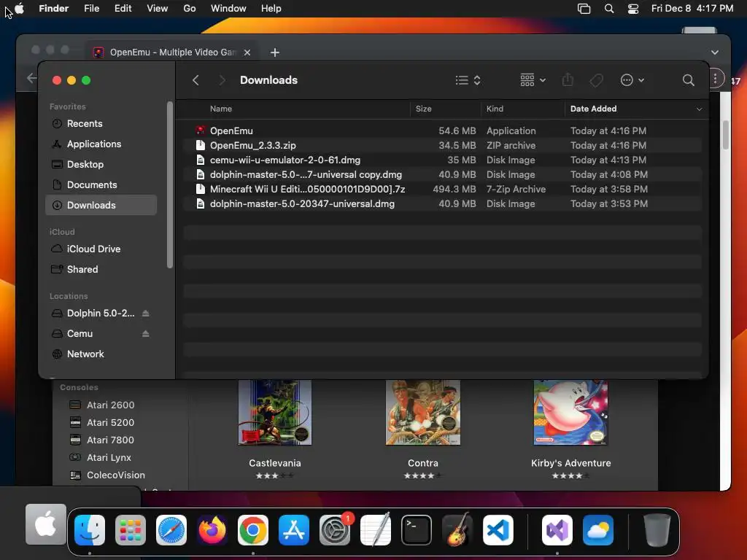Launch GarageBand from the Dock
The width and height of the screenshot is (747, 560).
[457, 530]
